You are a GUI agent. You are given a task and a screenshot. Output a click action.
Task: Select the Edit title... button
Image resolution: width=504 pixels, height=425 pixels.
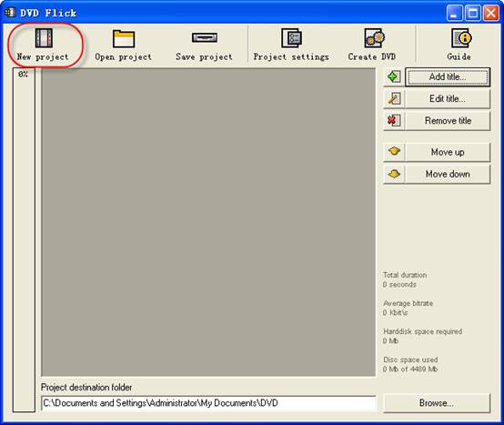coord(448,98)
